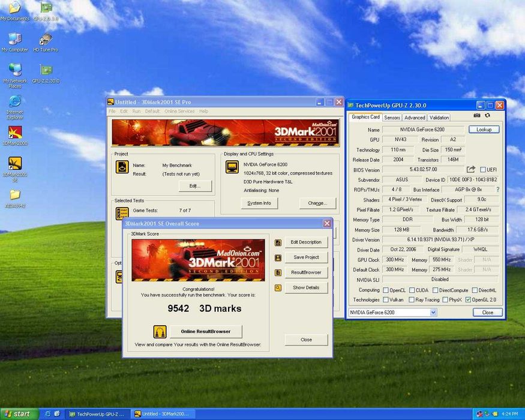Click the 4:24 PM clock in system tray
The height and width of the screenshot is (420, 525).
[510, 414]
